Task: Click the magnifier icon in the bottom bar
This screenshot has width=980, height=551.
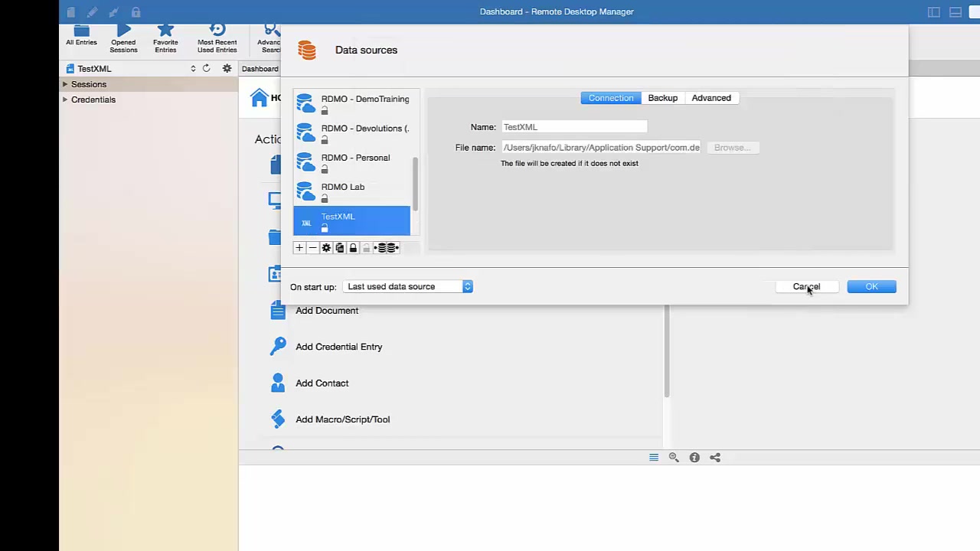Action: [x=674, y=457]
